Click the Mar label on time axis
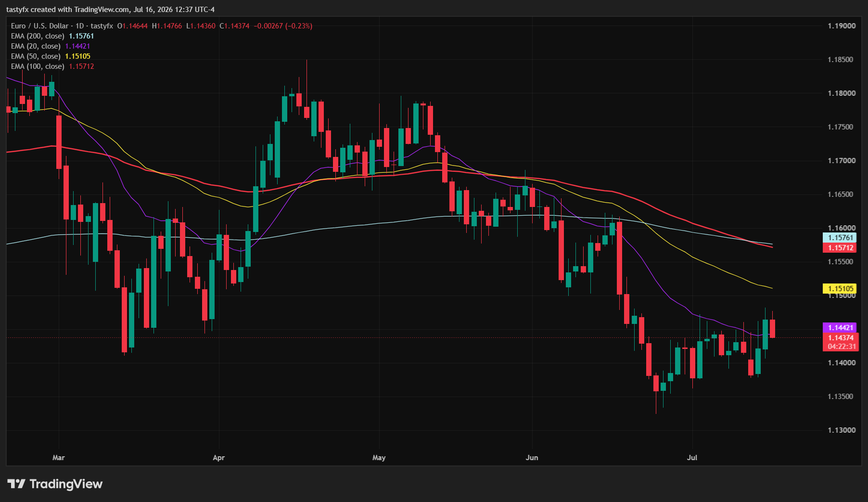The width and height of the screenshot is (868, 502). point(58,458)
